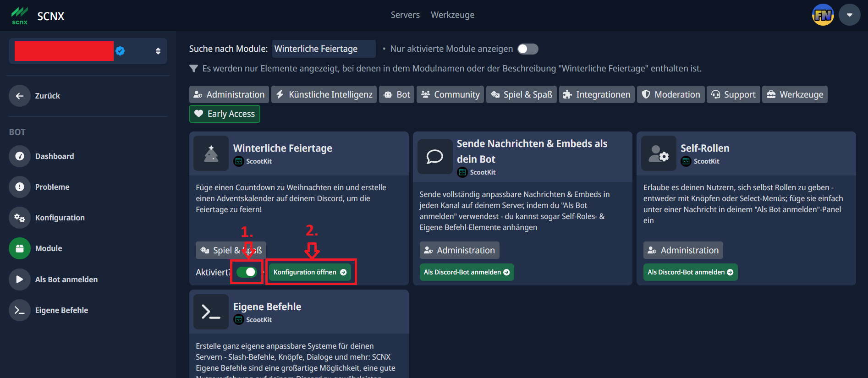Click the Zurück back arrow icon
868x378 pixels.
19,96
